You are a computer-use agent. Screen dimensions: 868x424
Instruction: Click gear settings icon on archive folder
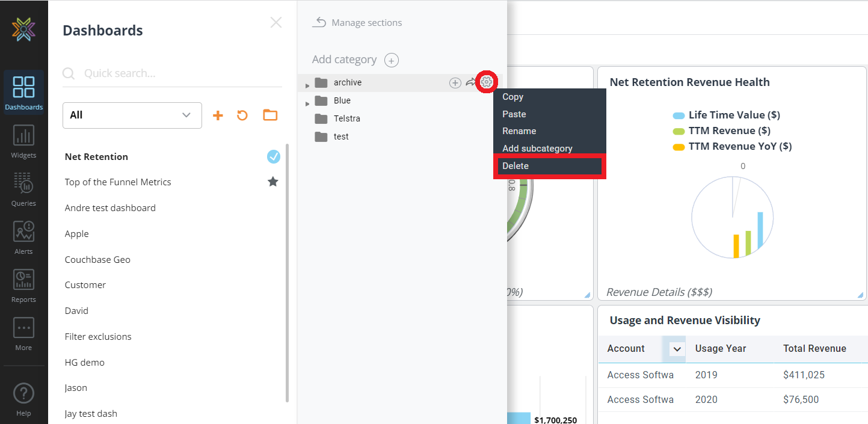pyautogui.click(x=487, y=82)
